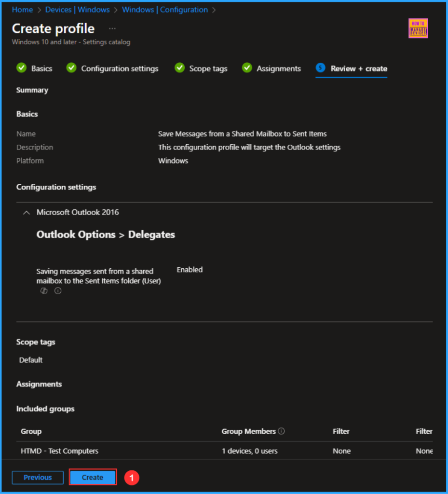Click the green checkmark beside Assignments
Image resolution: width=448 pixels, height=494 pixels.
tap(247, 68)
